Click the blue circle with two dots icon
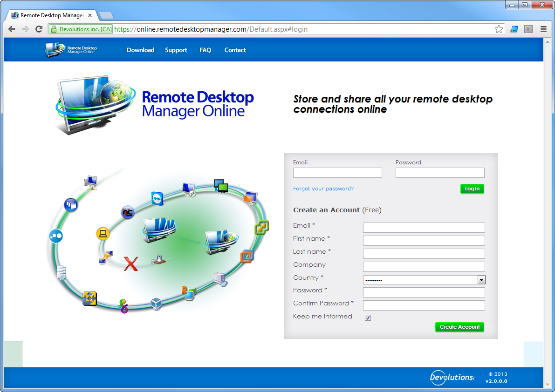 (56, 236)
